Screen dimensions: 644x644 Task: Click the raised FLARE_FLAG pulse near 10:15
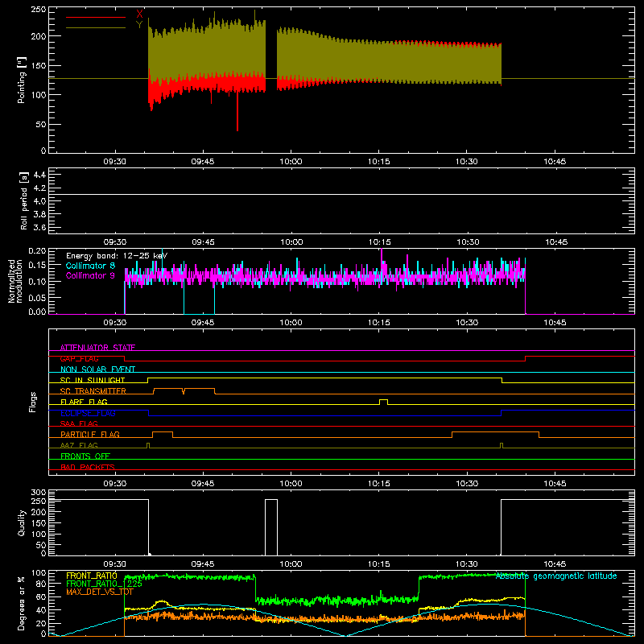click(384, 402)
